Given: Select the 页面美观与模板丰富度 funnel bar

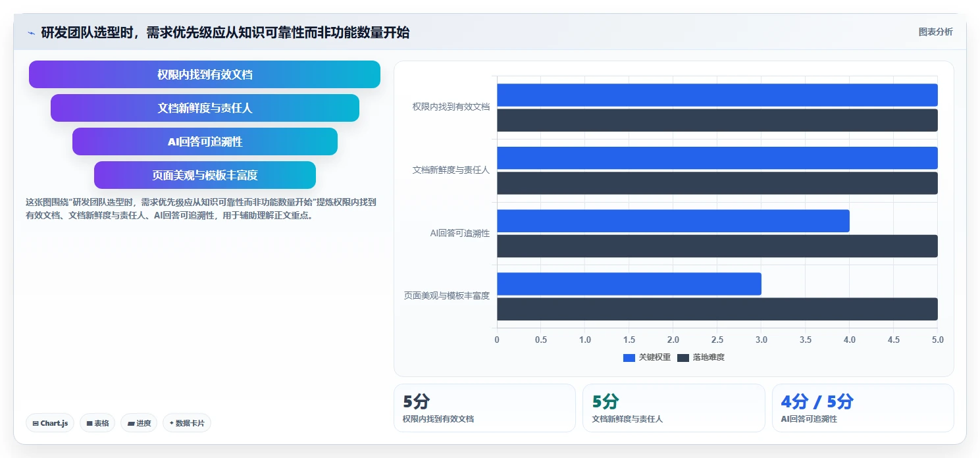Looking at the screenshot, I should click(205, 175).
